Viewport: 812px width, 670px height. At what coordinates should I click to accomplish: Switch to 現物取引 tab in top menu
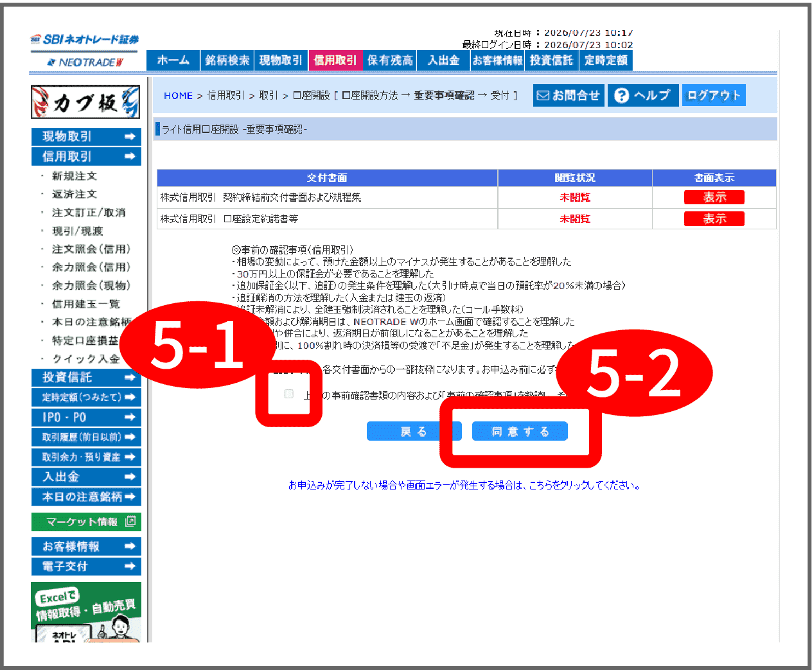pos(281,60)
